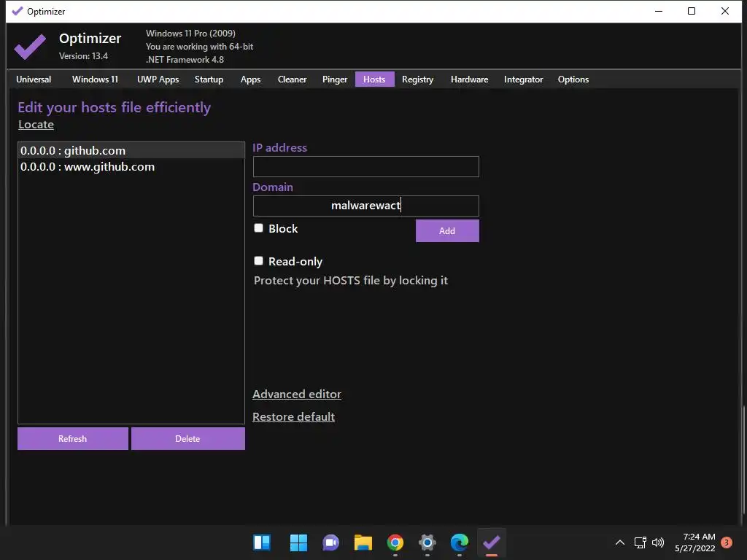Open the notification badge showing 3
This screenshot has width=747, height=560.
(x=727, y=542)
